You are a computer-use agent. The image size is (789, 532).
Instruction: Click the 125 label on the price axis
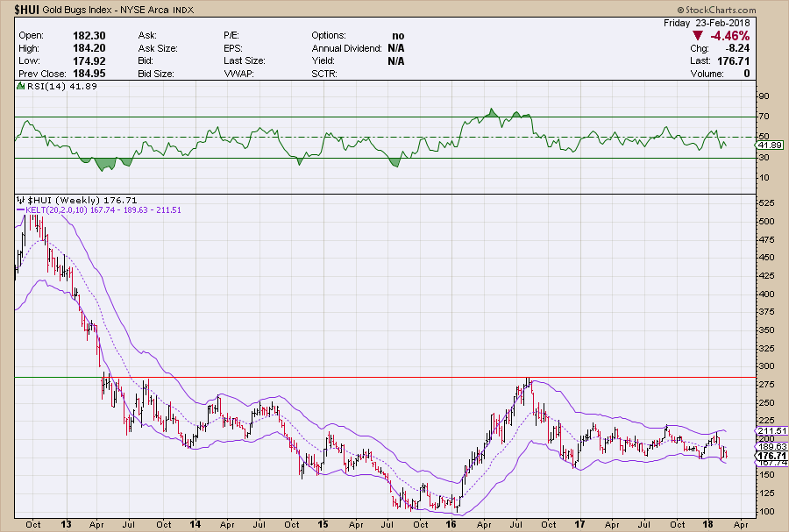[x=766, y=493]
